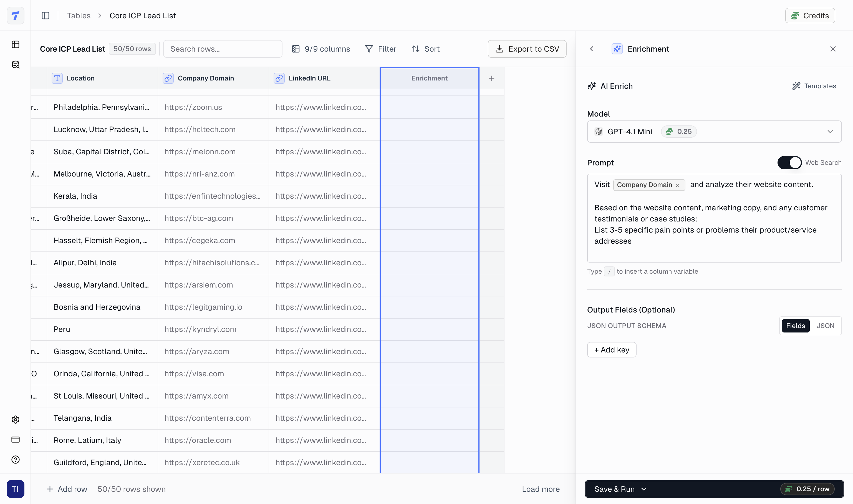Open the Save & Run chevron menu

[x=644, y=489]
